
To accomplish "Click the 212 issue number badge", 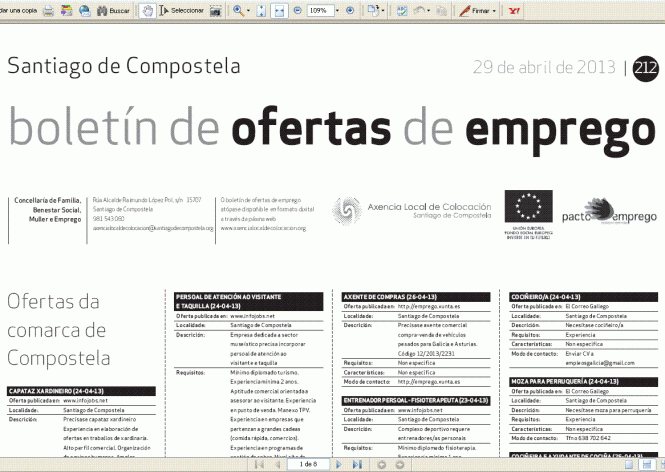I will tap(645, 68).
